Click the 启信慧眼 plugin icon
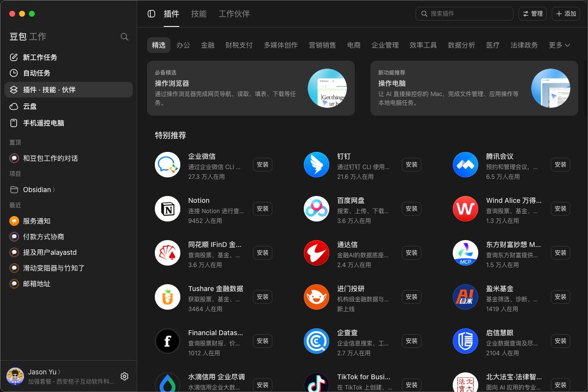Viewport: 588px width, 392px height. 465,341
